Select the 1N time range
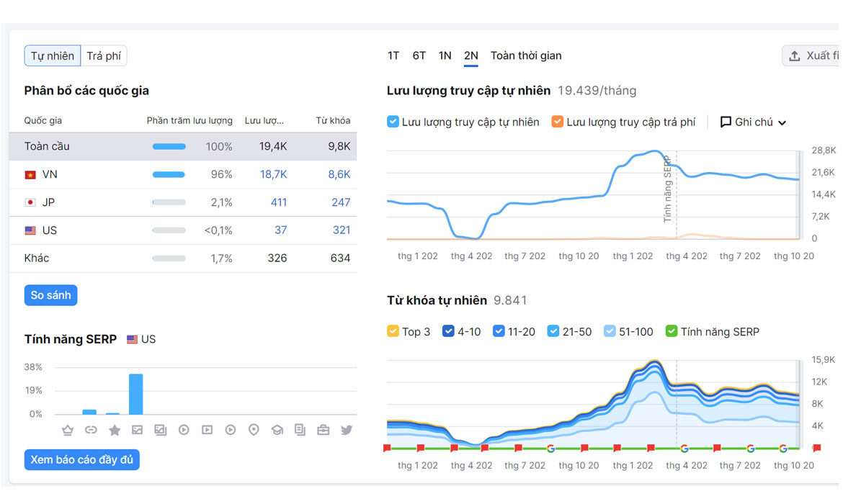 click(x=445, y=56)
